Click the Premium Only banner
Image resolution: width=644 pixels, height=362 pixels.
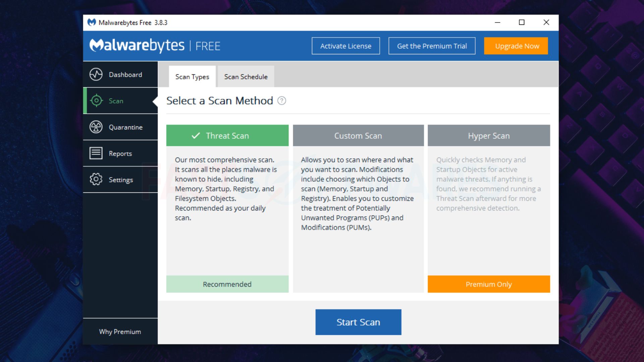pyautogui.click(x=489, y=284)
